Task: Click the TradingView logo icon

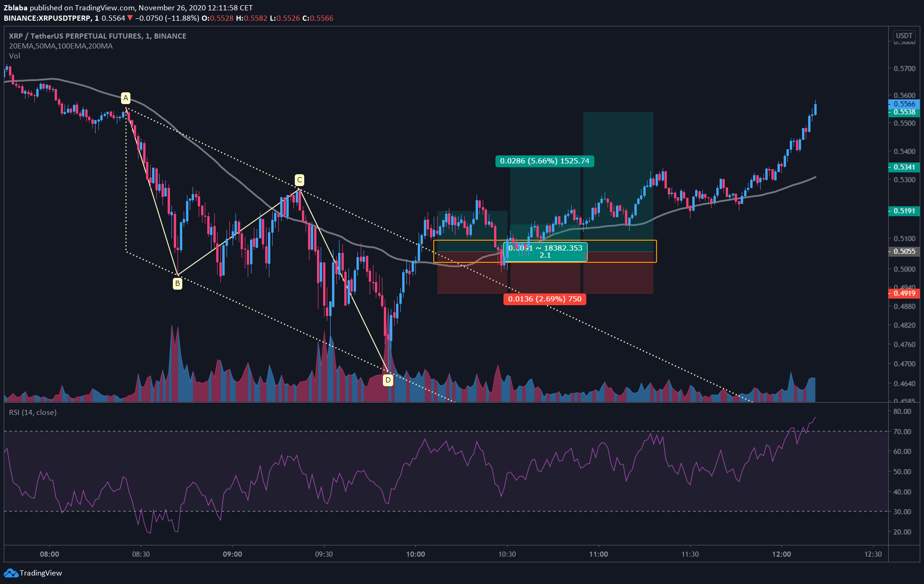Action: [11, 573]
